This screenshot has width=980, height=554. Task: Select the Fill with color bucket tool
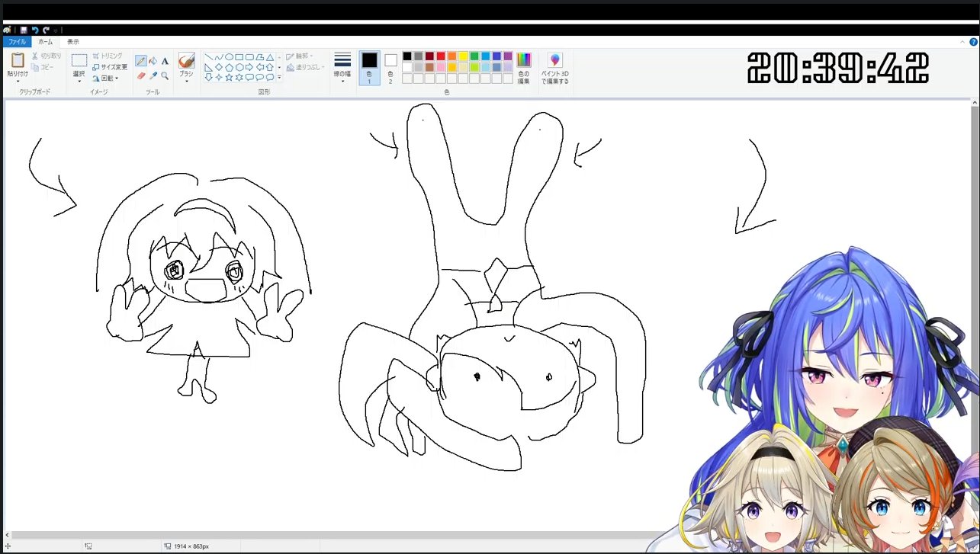pos(153,61)
